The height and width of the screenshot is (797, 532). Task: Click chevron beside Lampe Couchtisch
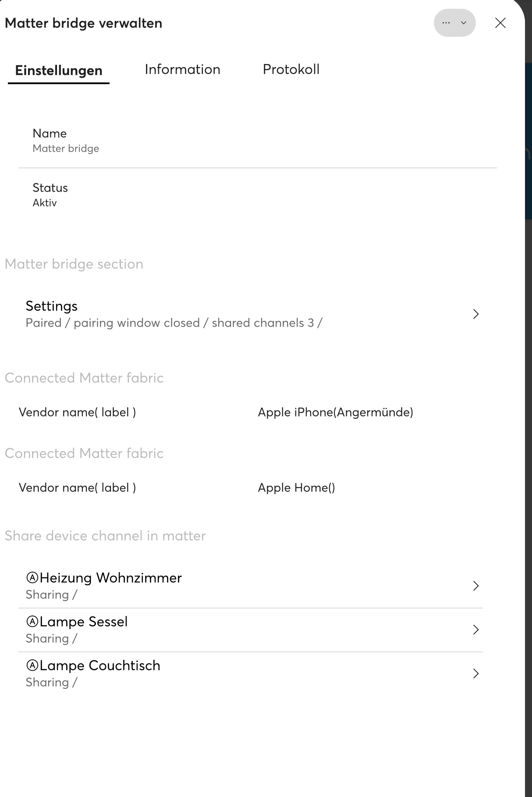476,673
